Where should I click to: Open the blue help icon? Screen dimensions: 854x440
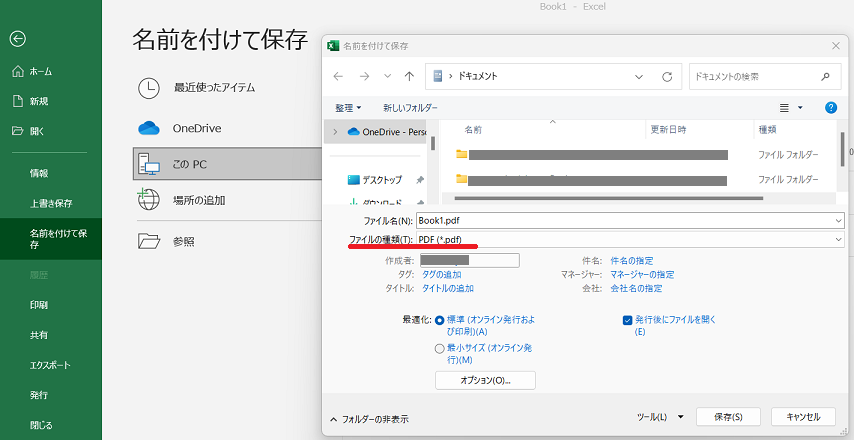(x=831, y=108)
